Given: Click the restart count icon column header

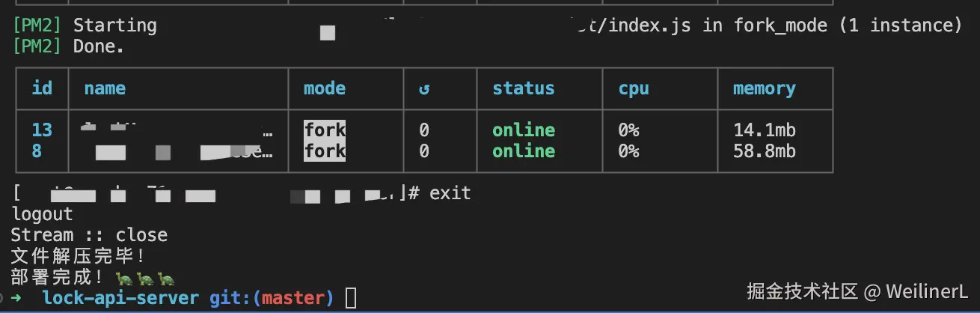Looking at the screenshot, I should [424, 89].
